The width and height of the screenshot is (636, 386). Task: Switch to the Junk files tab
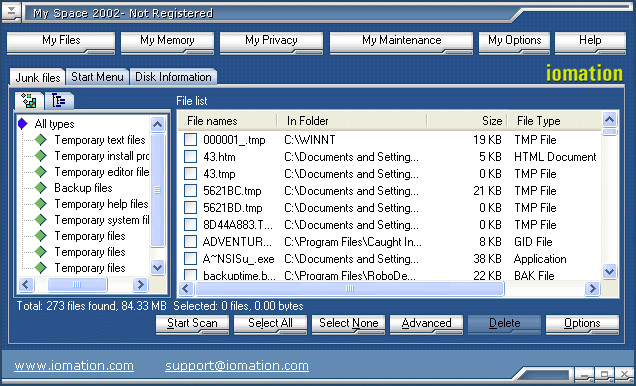click(x=37, y=77)
